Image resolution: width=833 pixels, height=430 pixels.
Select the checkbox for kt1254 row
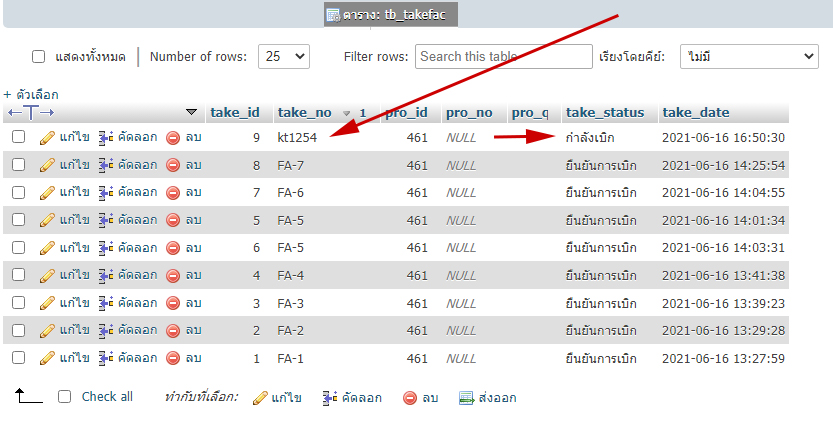pos(19,137)
